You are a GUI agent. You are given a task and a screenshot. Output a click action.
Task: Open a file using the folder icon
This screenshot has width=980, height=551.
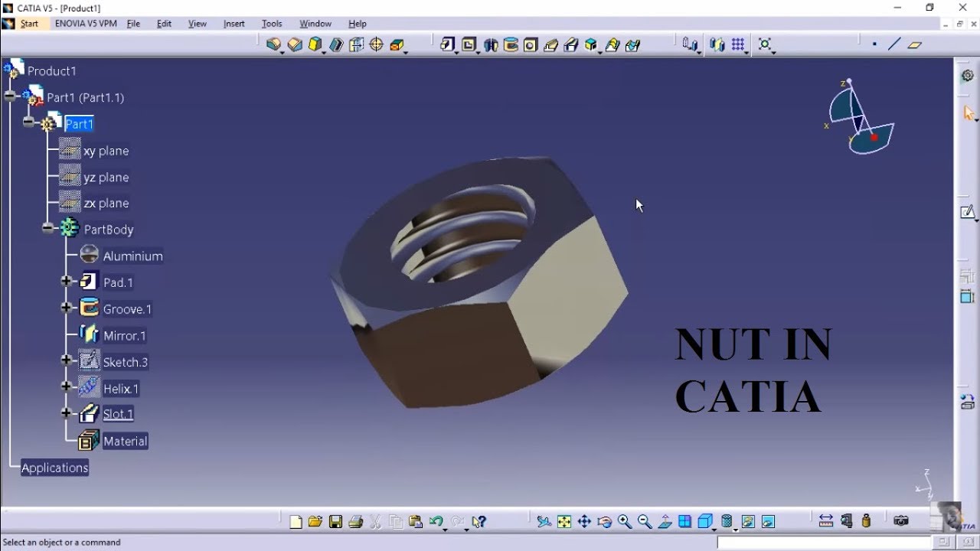point(315,522)
